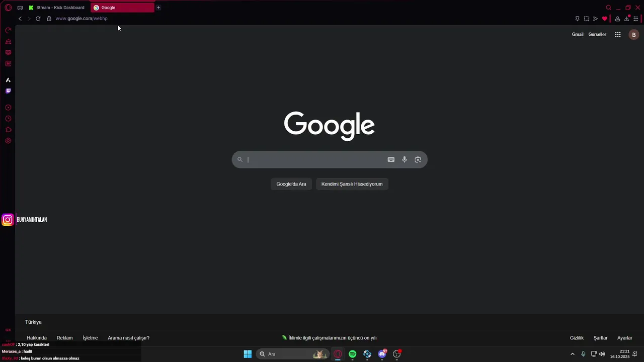This screenshot has height=362, width=644.
Task: Open GX Control speedometer in sidebar
Action: (8, 31)
